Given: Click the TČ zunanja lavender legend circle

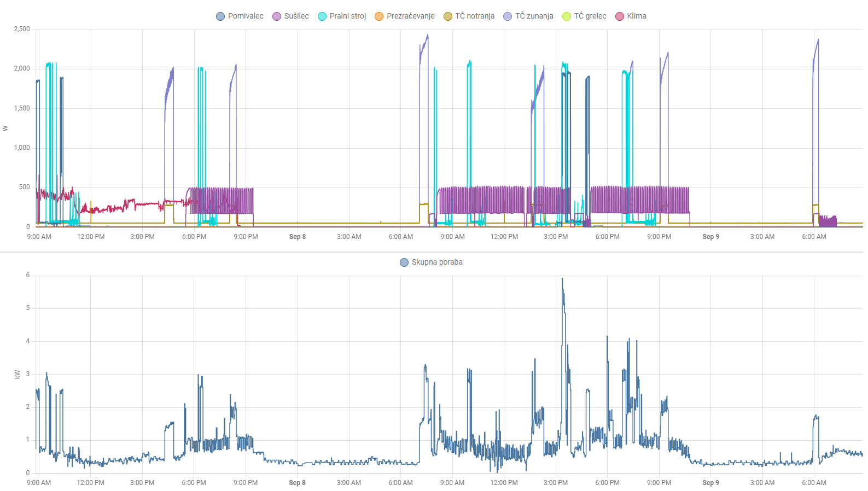Looking at the screenshot, I should point(508,16).
